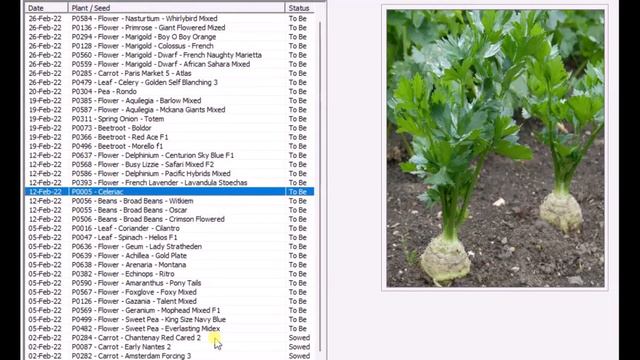Select row P0569 Geranium Mophead Mixed F1
The image size is (640, 360).
pos(169,310)
